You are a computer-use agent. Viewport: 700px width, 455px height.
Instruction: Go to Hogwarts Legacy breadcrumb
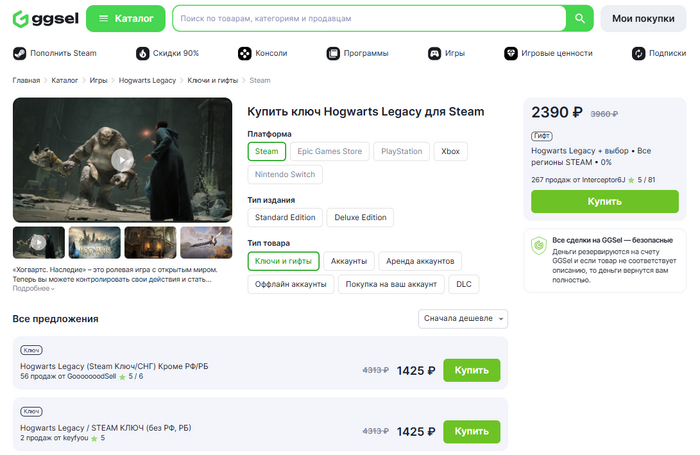(147, 80)
